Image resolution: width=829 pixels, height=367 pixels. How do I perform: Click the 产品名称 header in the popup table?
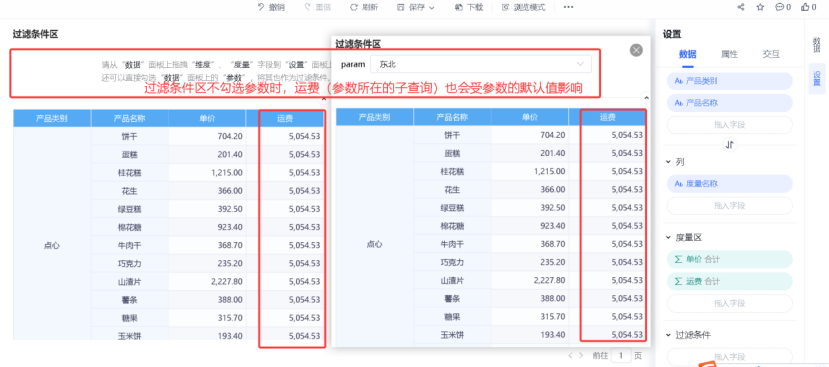tap(452, 117)
